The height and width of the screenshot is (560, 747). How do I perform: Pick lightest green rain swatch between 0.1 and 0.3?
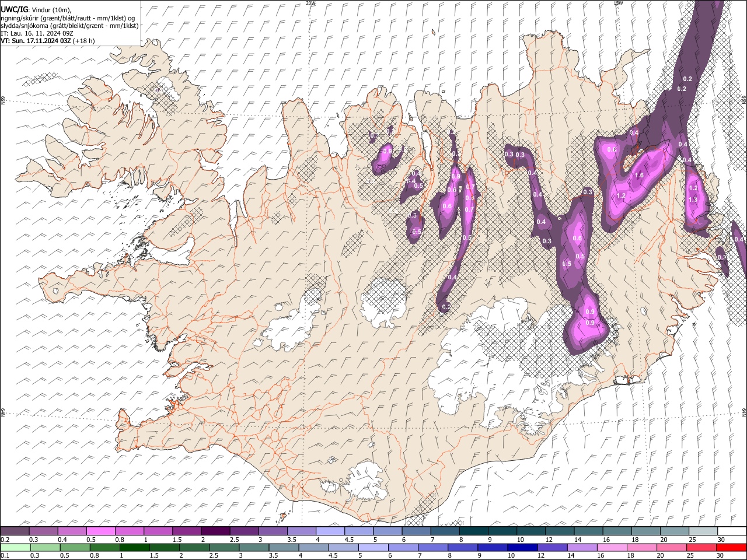(x=15, y=547)
